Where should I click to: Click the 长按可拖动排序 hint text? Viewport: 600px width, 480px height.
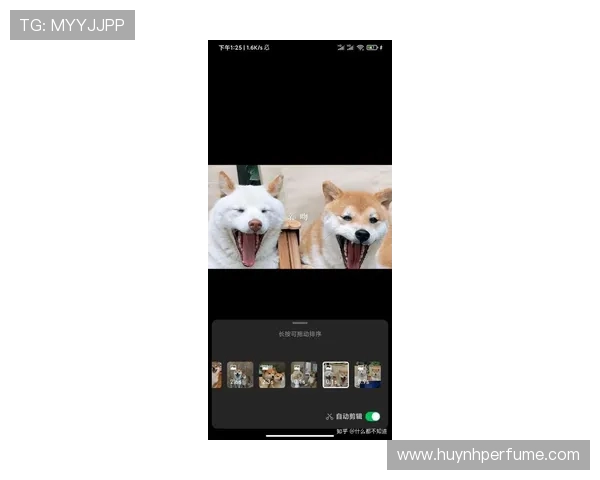tap(300, 334)
